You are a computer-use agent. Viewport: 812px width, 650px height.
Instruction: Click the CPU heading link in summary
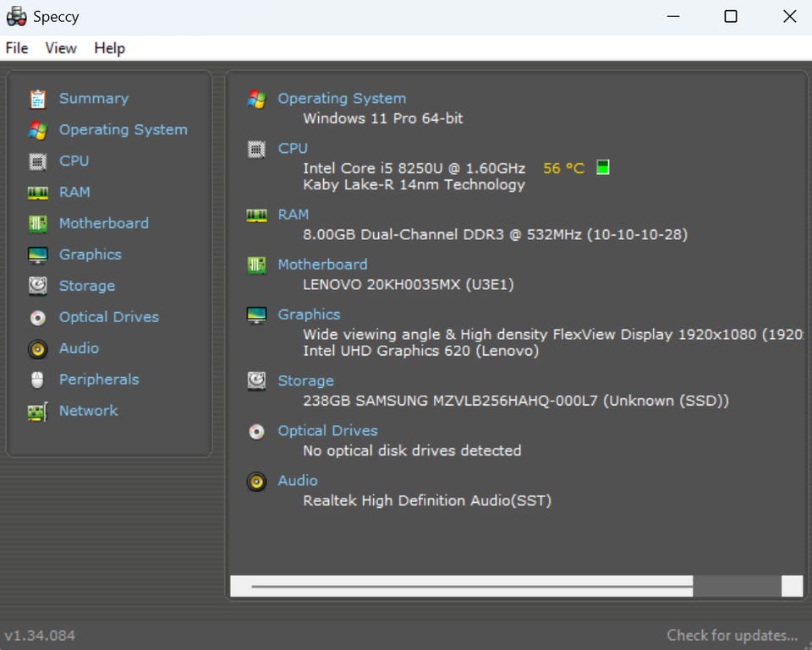coord(293,149)
